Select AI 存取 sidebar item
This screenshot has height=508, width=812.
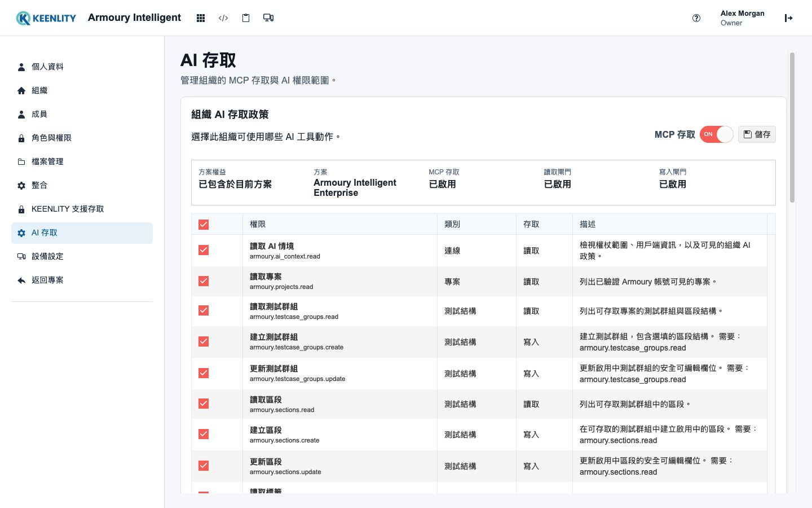pyautogui.click(x=82, y=233)
